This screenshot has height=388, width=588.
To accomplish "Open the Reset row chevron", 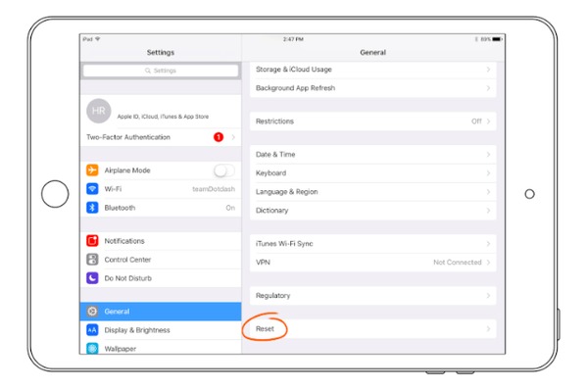I will pos(488,329).
